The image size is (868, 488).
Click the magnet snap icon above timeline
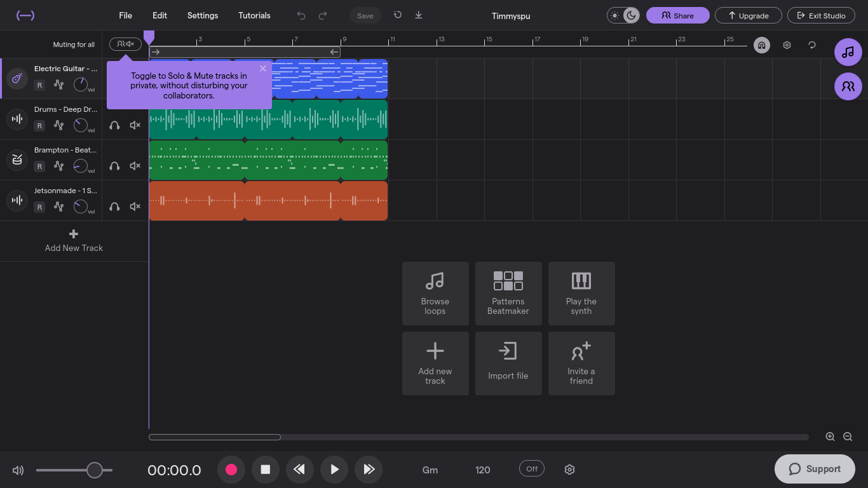[761, 45]
